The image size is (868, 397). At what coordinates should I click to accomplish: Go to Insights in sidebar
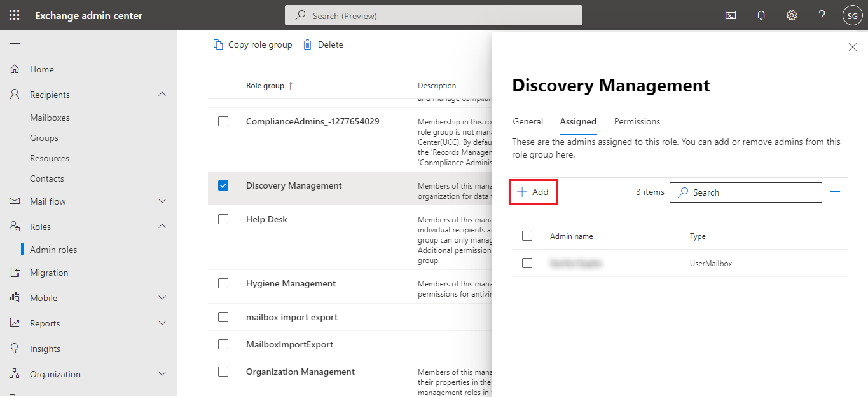point(45,349)
